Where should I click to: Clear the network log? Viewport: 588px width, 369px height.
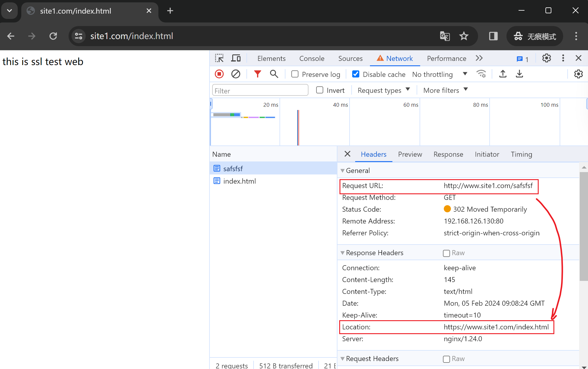coord(235,74)
